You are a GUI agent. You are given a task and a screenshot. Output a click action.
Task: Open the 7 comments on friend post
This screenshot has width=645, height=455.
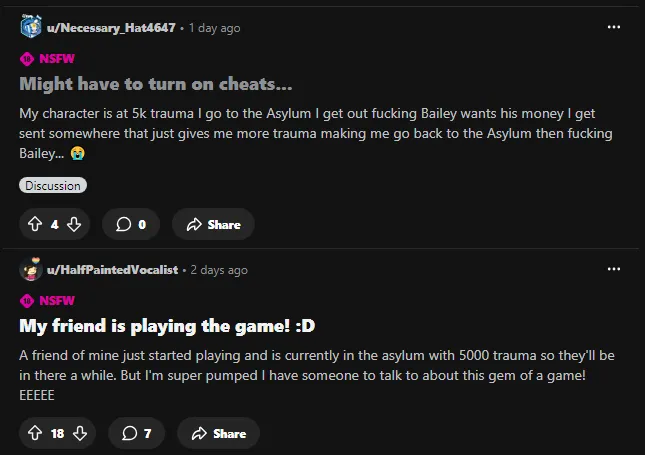pyautogui.click(x=136, y=433)
